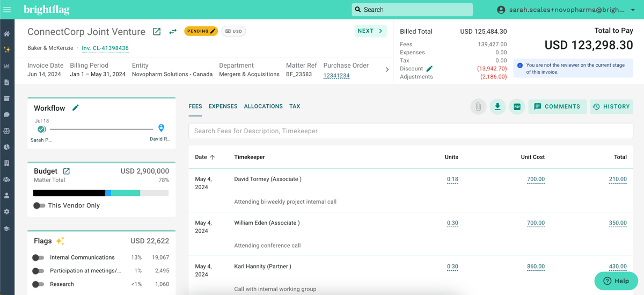Open the Help widget
Viewport: 644px width, 295px height.
click(616, 281)
